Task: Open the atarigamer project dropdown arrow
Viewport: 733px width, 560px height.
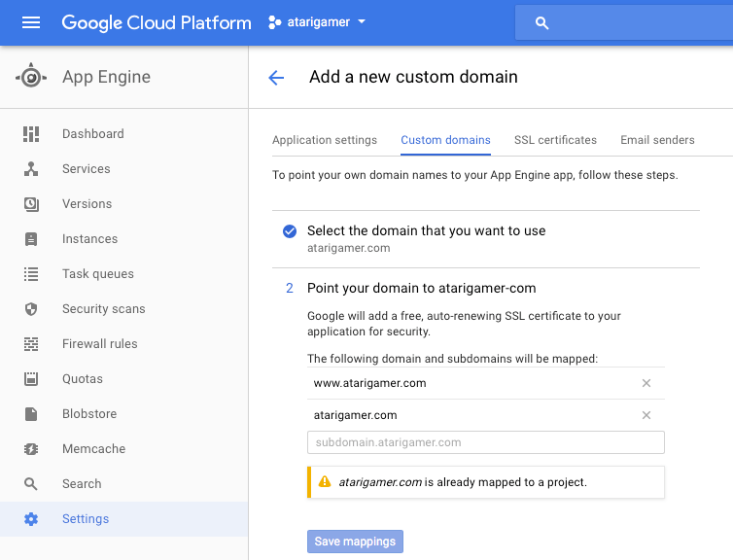Action: point(362,21)
